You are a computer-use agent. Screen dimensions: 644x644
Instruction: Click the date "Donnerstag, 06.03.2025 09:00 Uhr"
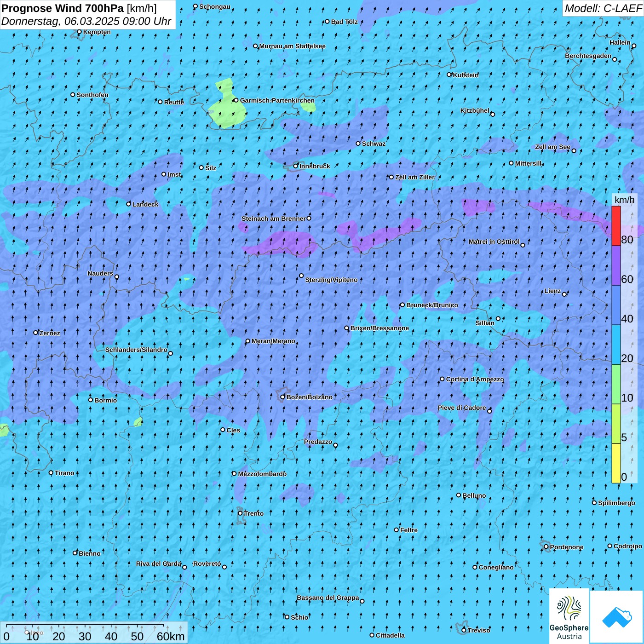click(x=86, y=21)
